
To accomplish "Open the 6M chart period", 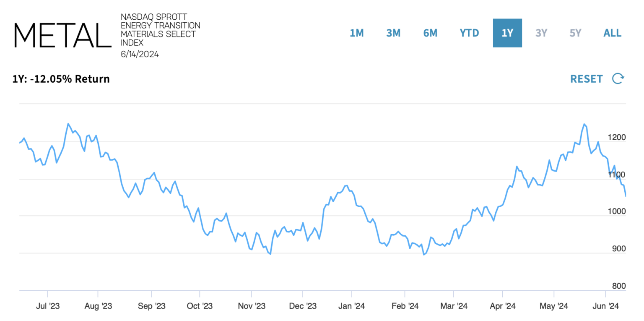I will click(x=430, y=33).
